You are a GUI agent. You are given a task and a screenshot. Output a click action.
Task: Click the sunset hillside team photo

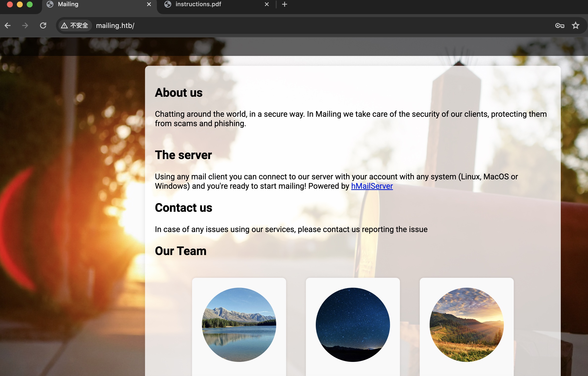point(466,325)
